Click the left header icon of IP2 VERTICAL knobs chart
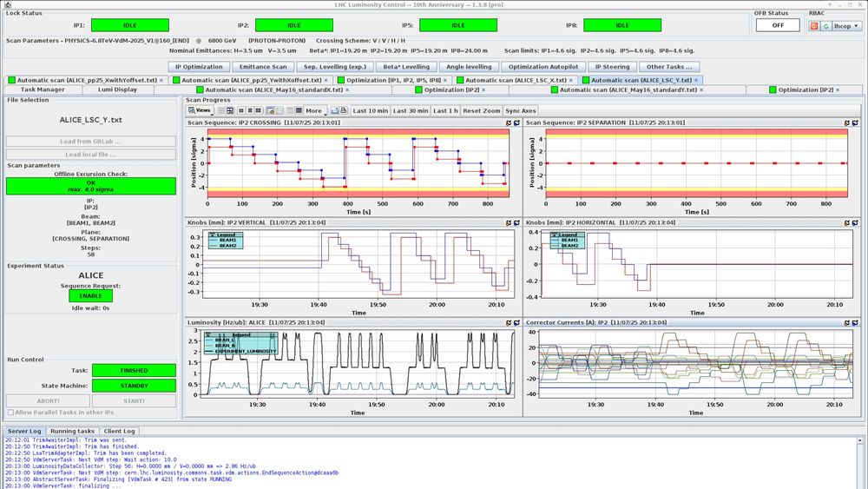This screenshot has width=868, height=489. 508,222
